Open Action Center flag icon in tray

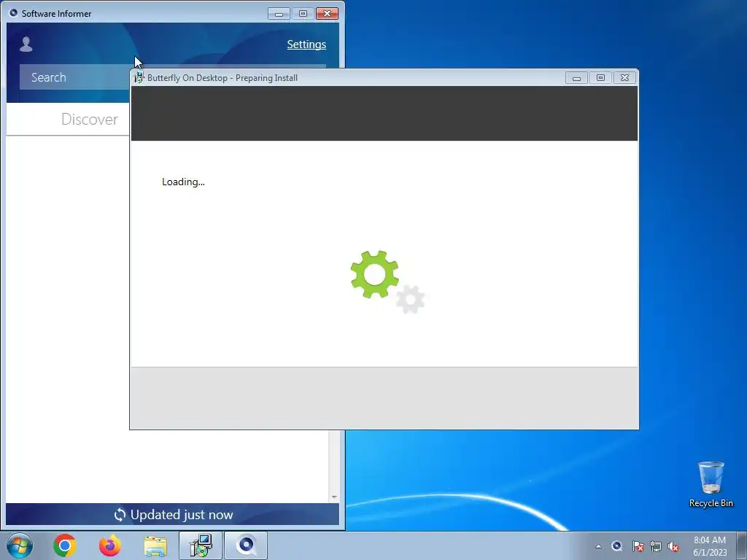tap(638, 546)
